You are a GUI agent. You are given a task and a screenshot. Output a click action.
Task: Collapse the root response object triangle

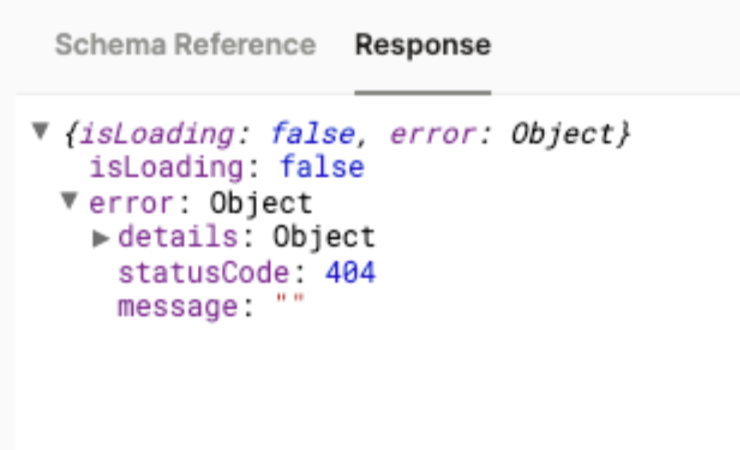click(x=40, y=131)
